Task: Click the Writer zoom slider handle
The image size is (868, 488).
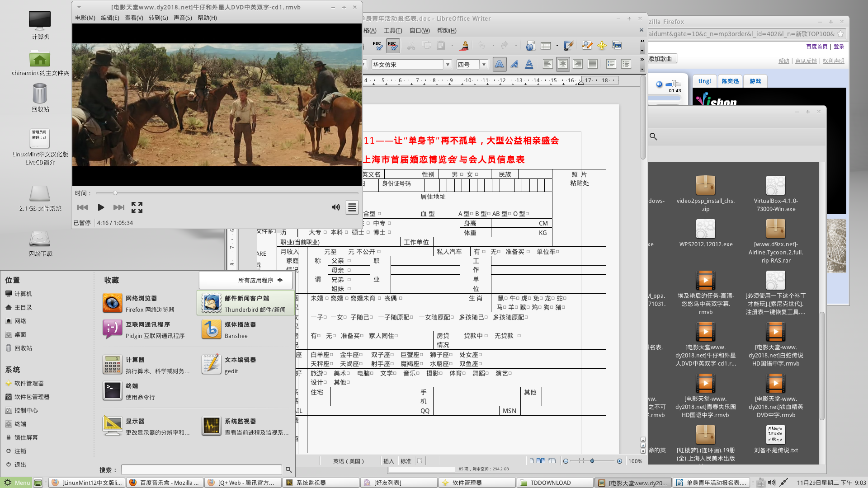Action: (592, 461)
